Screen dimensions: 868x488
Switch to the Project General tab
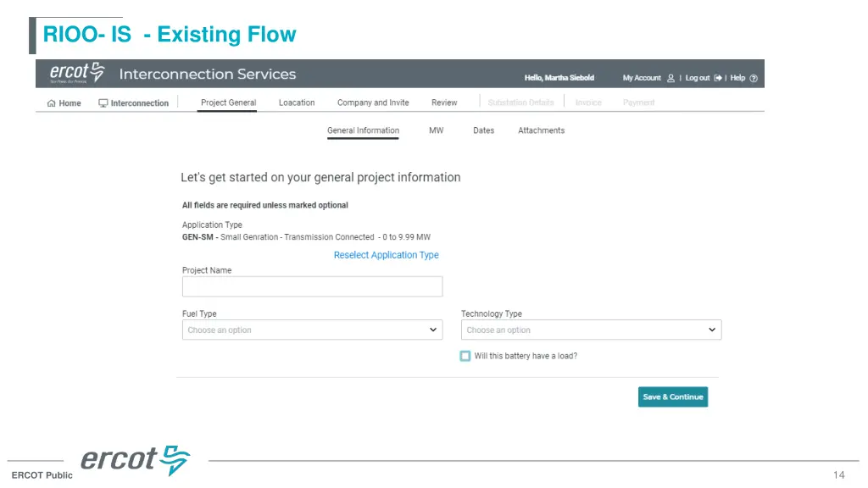[x=229, y=103]
